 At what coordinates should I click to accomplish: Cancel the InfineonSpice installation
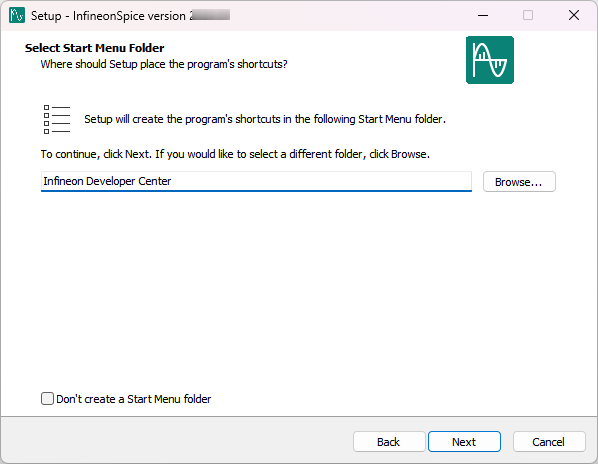(x=549, y=442)
